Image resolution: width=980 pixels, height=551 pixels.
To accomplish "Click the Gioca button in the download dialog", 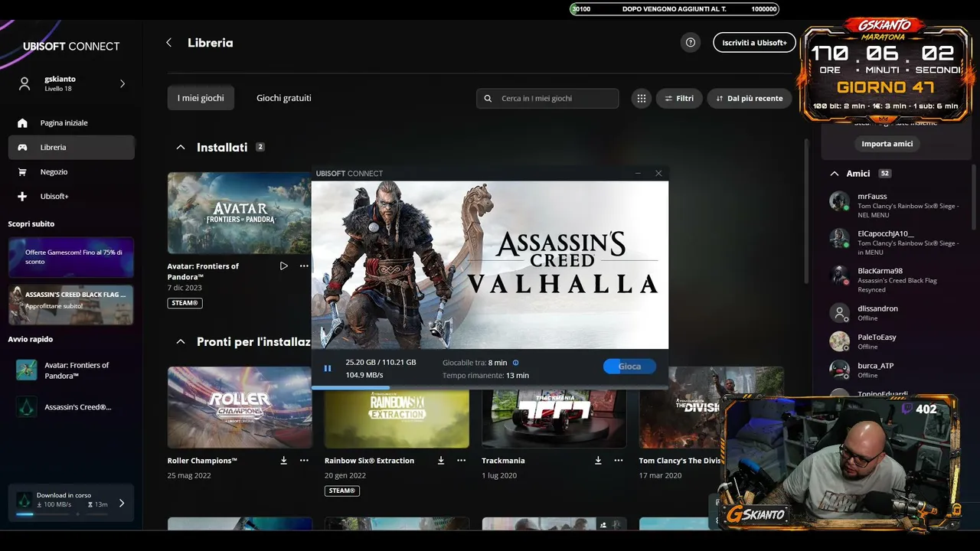I will click(x=629, y=367).
